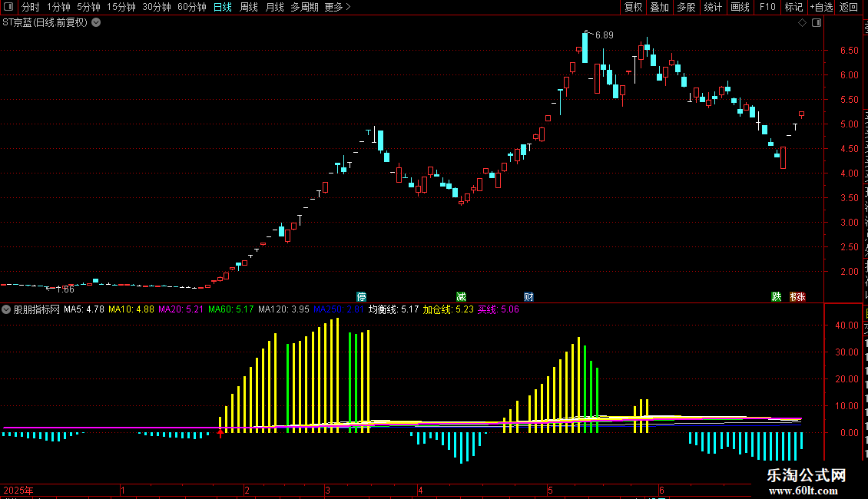Select the MA120: 3.95 indicator value
The width and height of the screenshot is (868, 499).
(x=283, y=310)
